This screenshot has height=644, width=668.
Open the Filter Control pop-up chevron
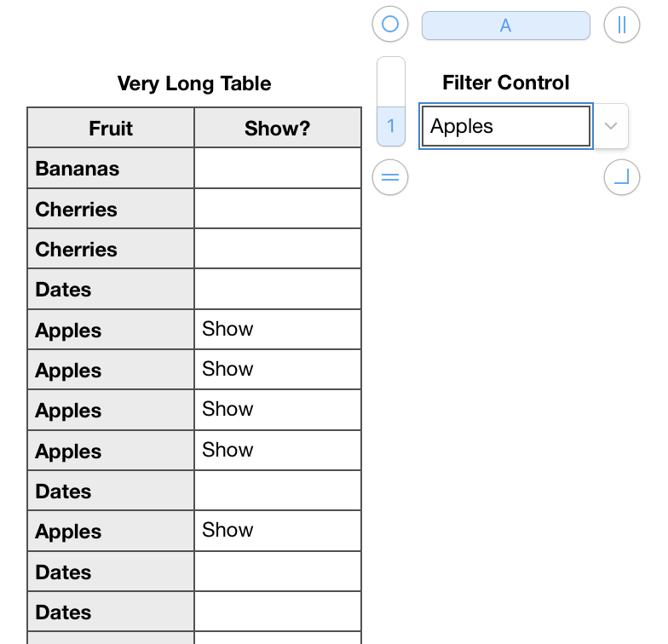(610, 126)
